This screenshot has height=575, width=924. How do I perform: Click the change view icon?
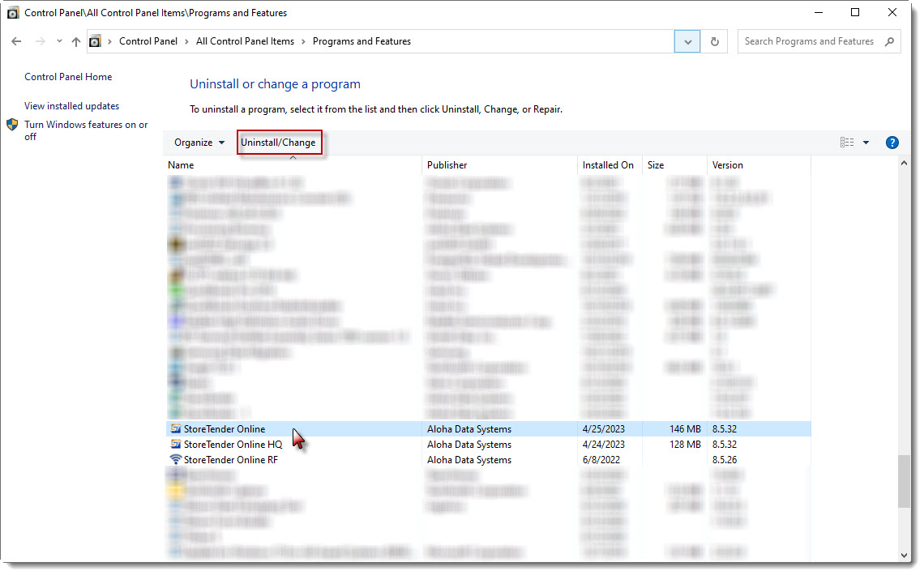[x=847, y=143]
